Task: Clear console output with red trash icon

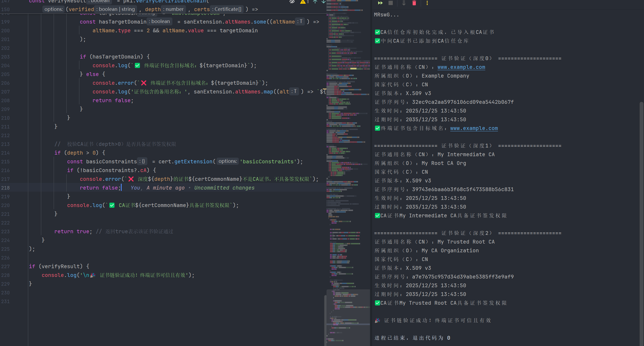Action: pyautogui.click(x=414, y=3)
